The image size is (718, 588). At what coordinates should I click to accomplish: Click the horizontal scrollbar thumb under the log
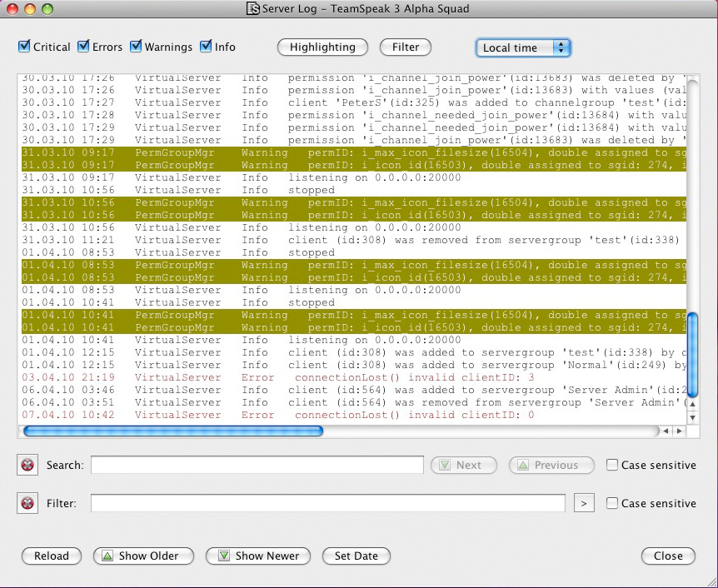[173, 431]
